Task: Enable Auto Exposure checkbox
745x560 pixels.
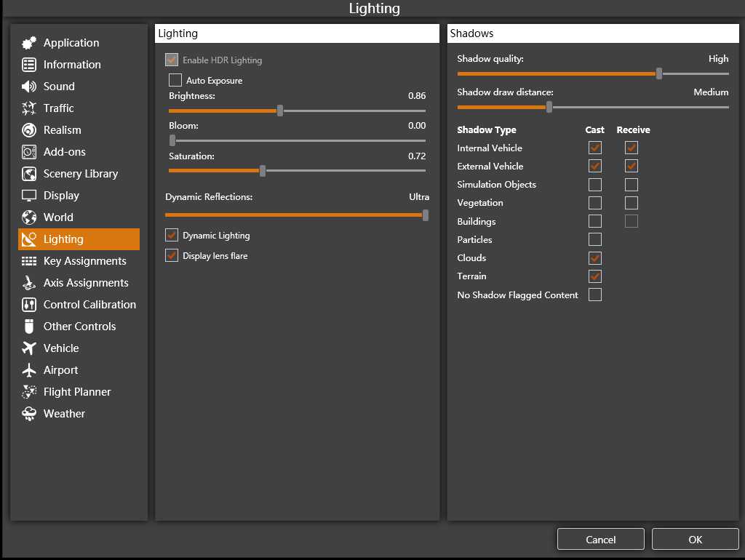Action: (175, 80)
